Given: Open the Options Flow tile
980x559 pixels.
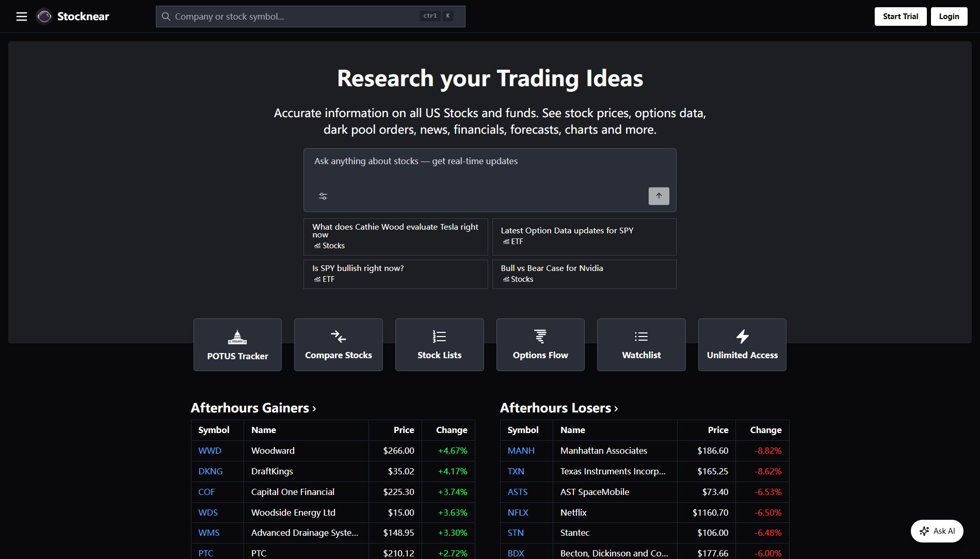Looking at the screenshot, I should (540, 345).
